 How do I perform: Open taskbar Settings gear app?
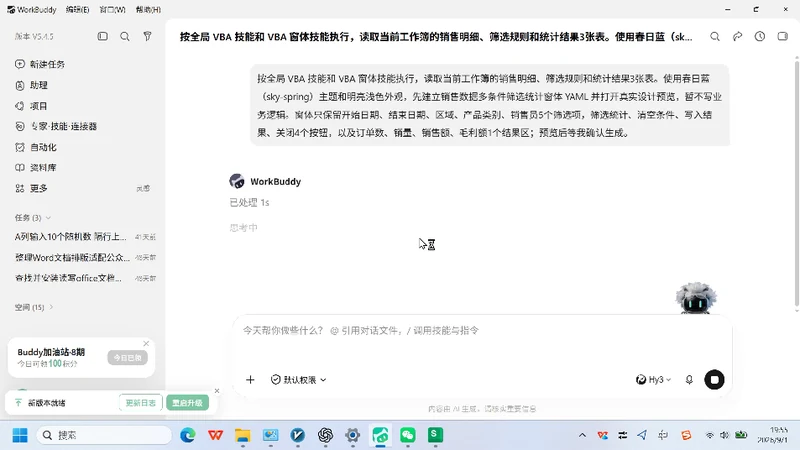tap(353, 435)
